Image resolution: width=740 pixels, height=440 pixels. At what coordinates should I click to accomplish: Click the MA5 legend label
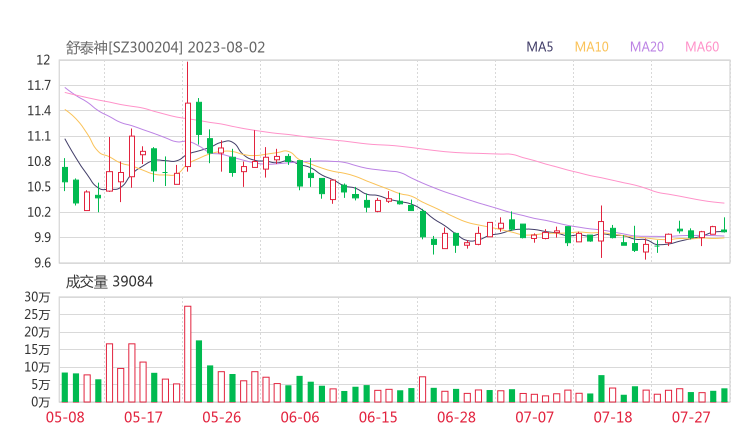[539, 47]
